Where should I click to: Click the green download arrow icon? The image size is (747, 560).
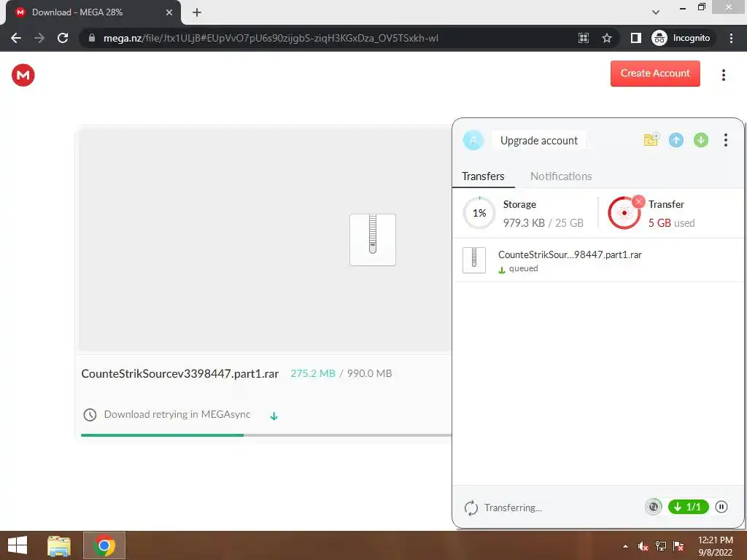pyautogui.click(x=701, y=140)
